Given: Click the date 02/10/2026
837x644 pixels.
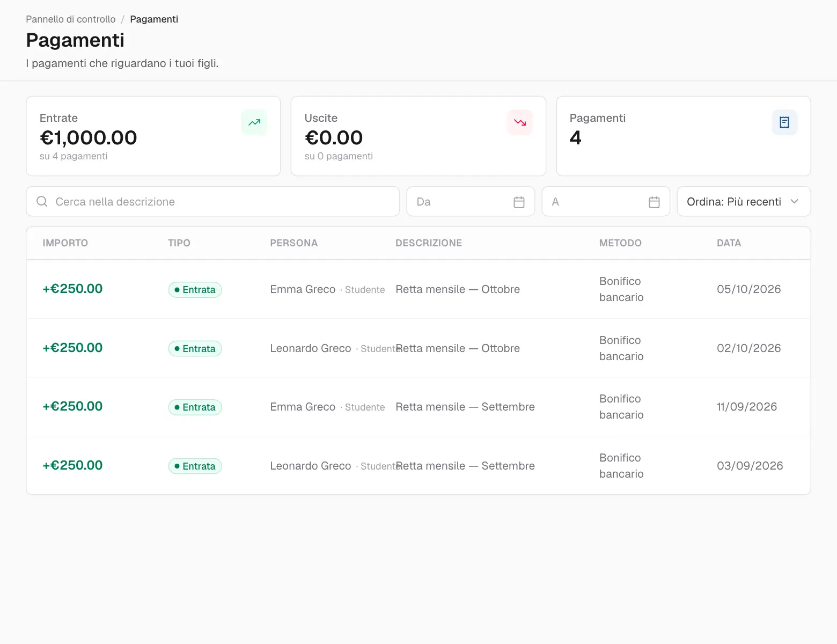Looking at the screenshot, I should point(749,348).
